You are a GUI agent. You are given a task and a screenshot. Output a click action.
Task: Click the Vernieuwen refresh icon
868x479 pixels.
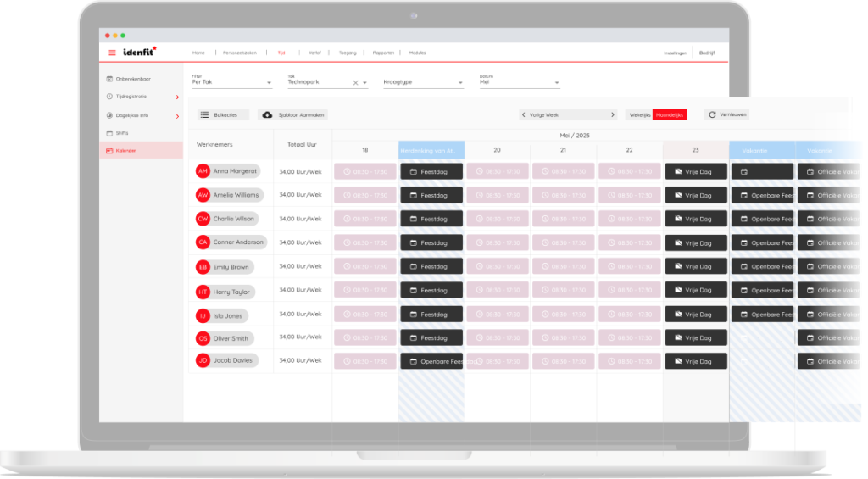[712, 114]
